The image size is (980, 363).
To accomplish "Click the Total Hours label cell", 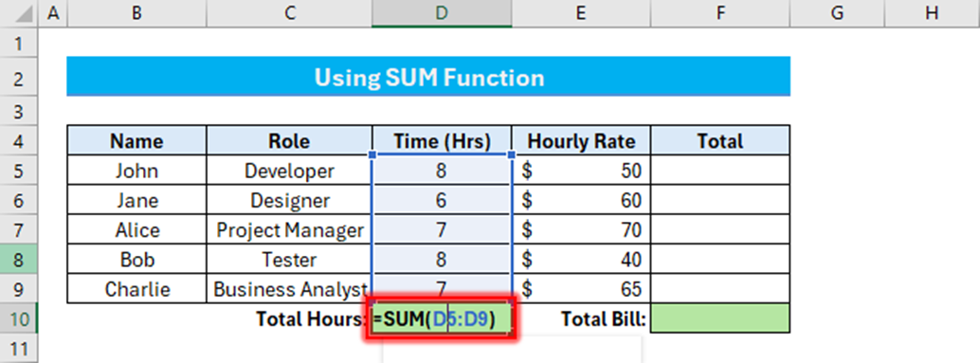I will (311, 319).
